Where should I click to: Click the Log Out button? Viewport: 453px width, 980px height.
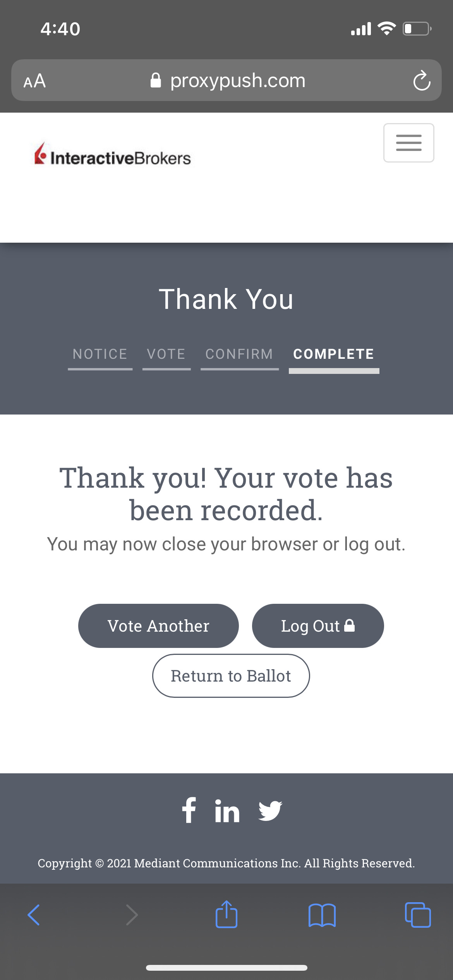[x=317, y=626]
